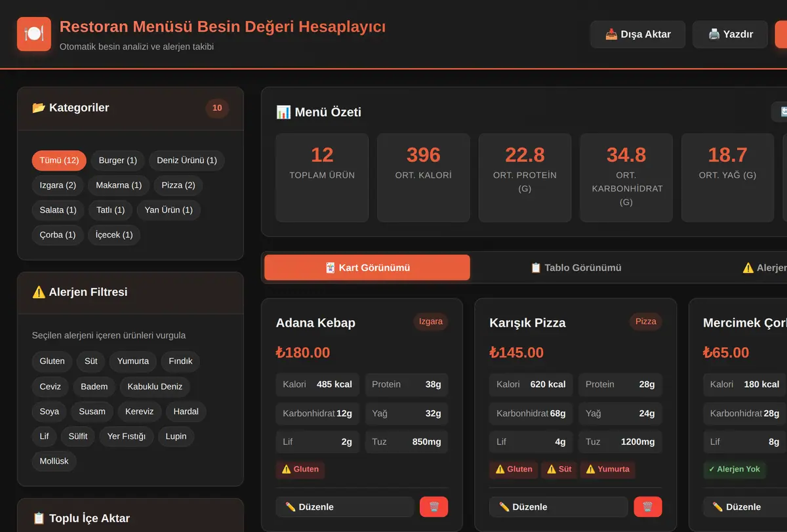Switch to Tablo Görünümü tab

(x=576, y=268)
